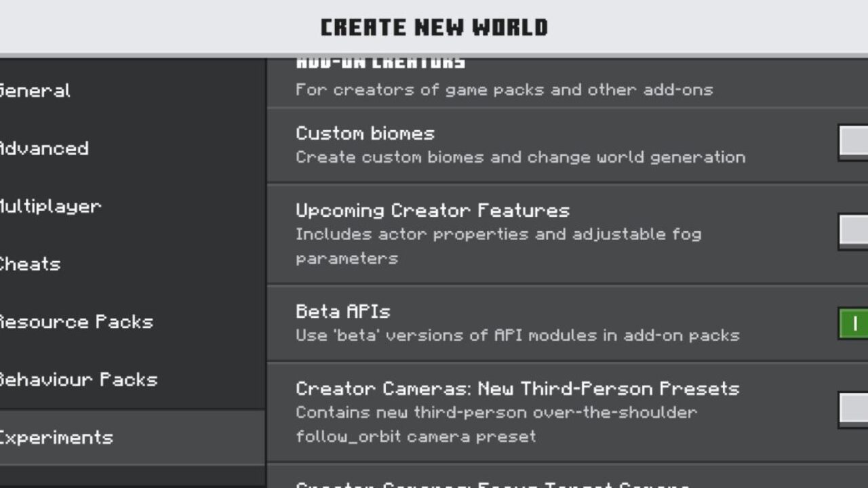
Task: Click 'Use beta versions of API modules' description
Action: click(x=517, y=335)
